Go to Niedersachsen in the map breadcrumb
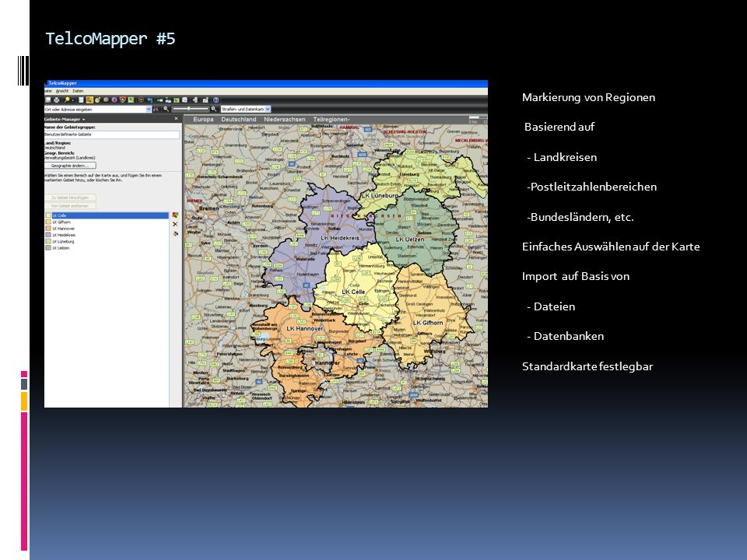Screen dimensions: 747x560 point(285,120)
